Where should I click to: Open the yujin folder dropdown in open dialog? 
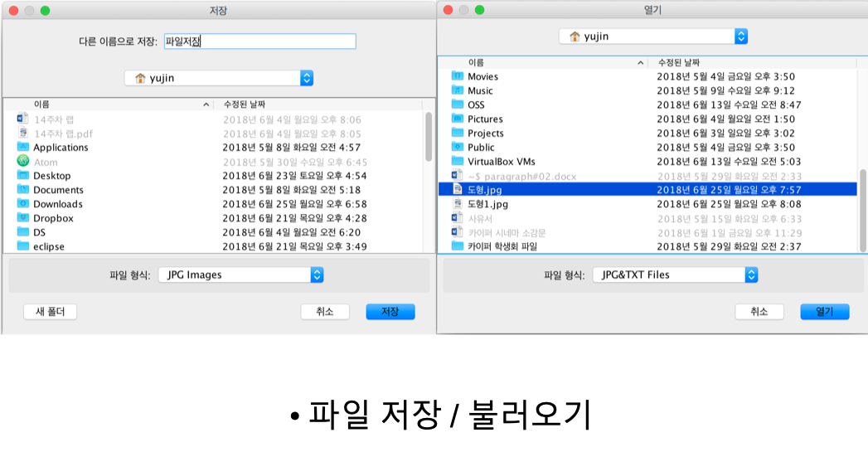point(653,36)
